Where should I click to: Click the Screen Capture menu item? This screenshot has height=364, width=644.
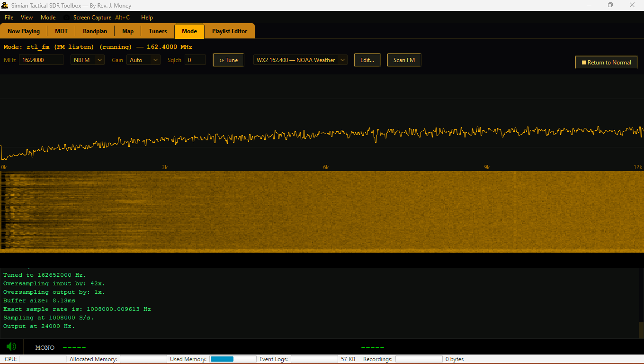point(97,18)
